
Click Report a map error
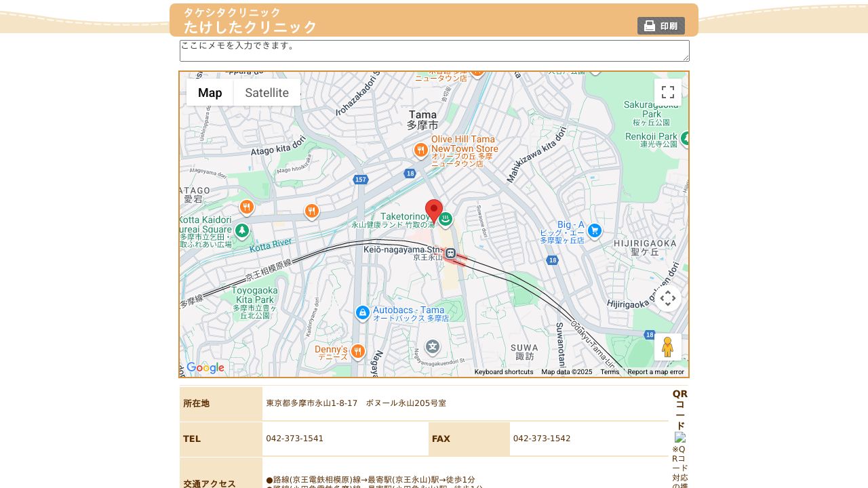655,372
